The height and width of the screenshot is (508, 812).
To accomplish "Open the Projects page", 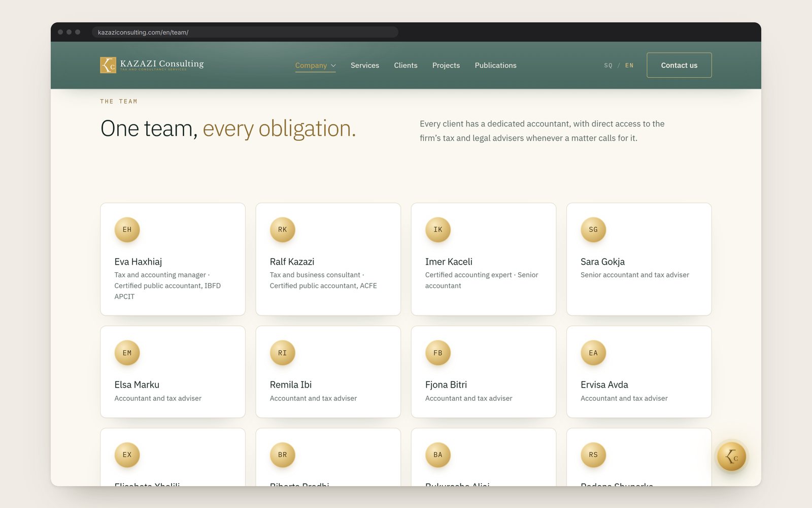I will [446, 66].
